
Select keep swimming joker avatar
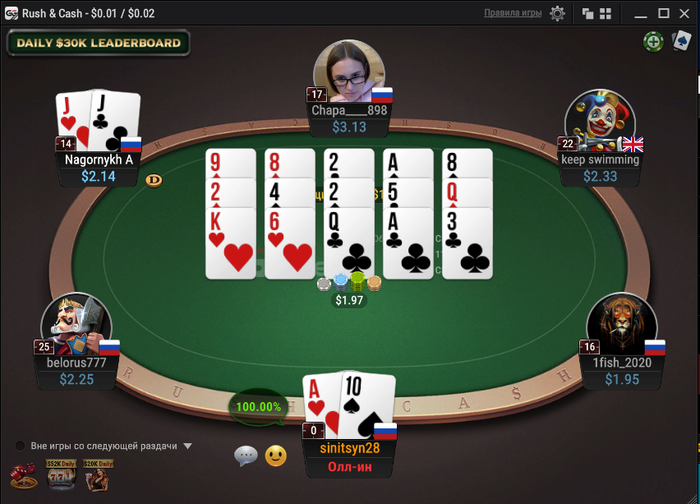point(600,121)
